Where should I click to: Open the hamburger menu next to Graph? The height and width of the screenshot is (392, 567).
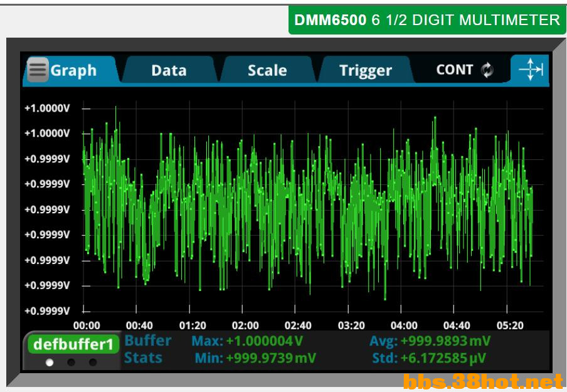[38, 70]
